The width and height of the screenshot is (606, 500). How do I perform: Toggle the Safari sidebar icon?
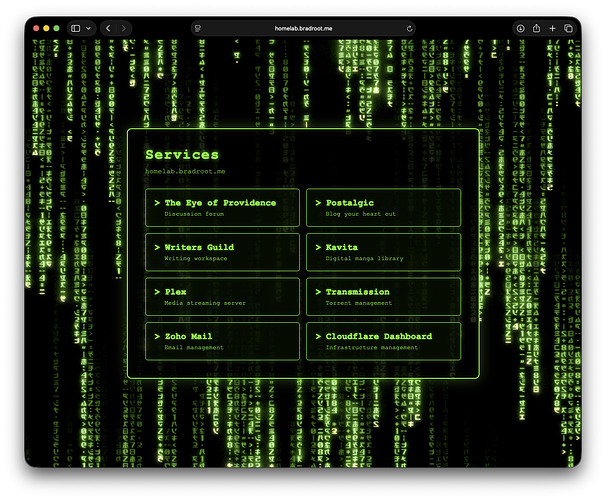[76, 28]
